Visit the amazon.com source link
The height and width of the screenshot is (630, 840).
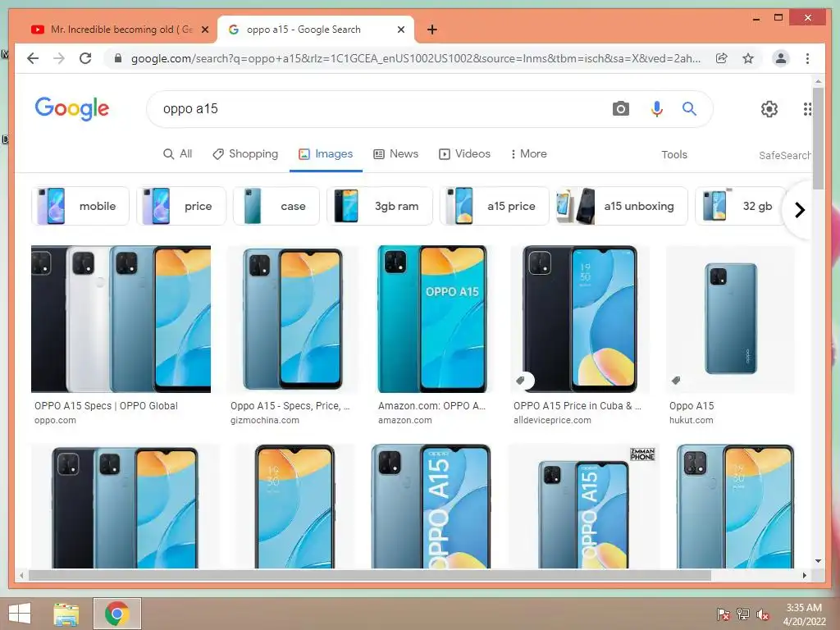tap(405, 421)
